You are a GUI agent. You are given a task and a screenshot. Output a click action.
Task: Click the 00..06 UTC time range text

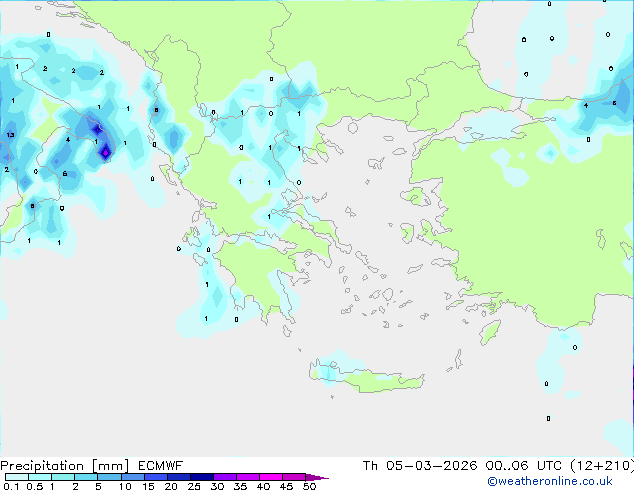click(515, 466)
